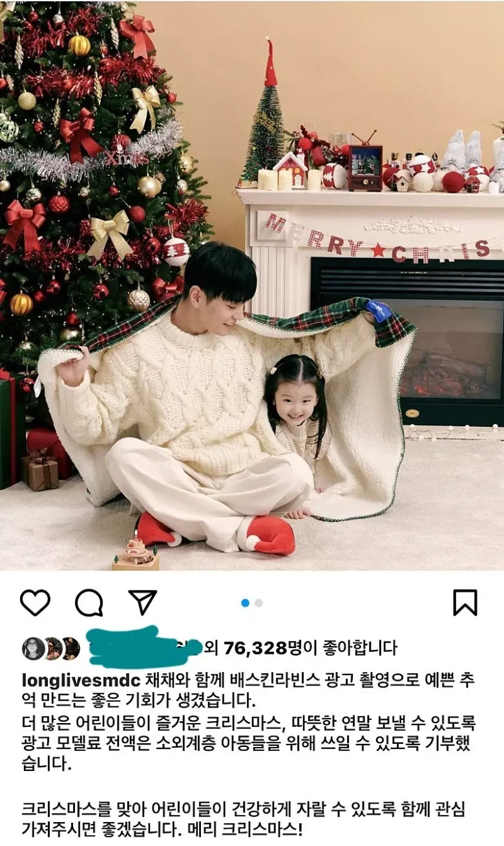Click the teal scribbled-out liker username
The width and height of the screenshot is (504, 846).
(144, 646)
